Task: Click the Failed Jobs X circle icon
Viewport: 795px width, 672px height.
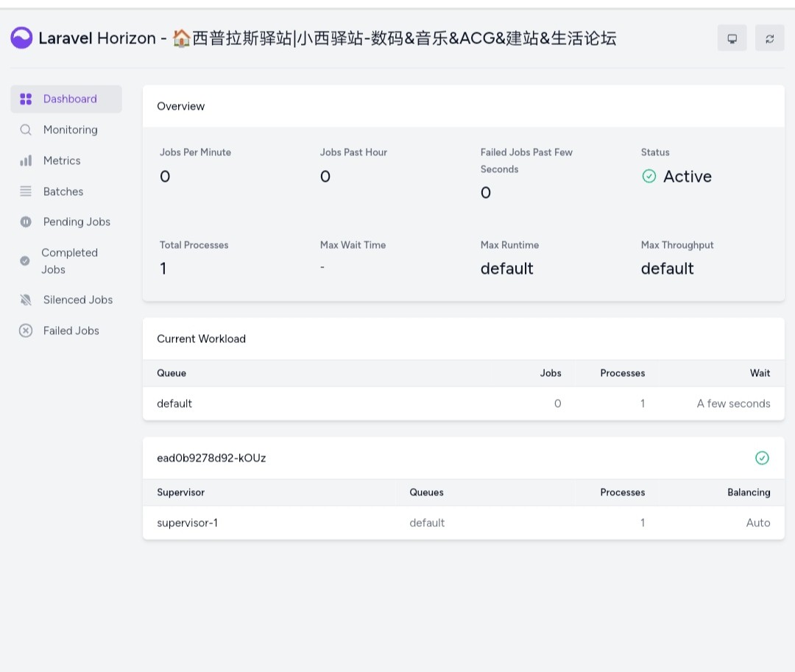Action: (x=26, y=330)
